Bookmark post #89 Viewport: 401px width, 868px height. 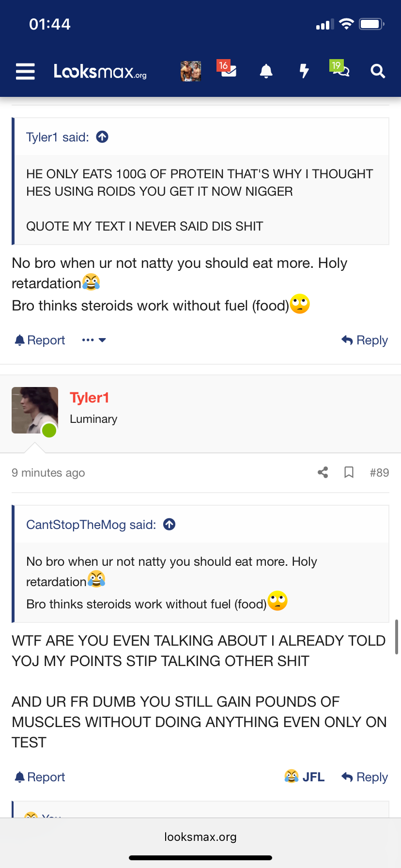pyautogui.click(x=349, y=472)
